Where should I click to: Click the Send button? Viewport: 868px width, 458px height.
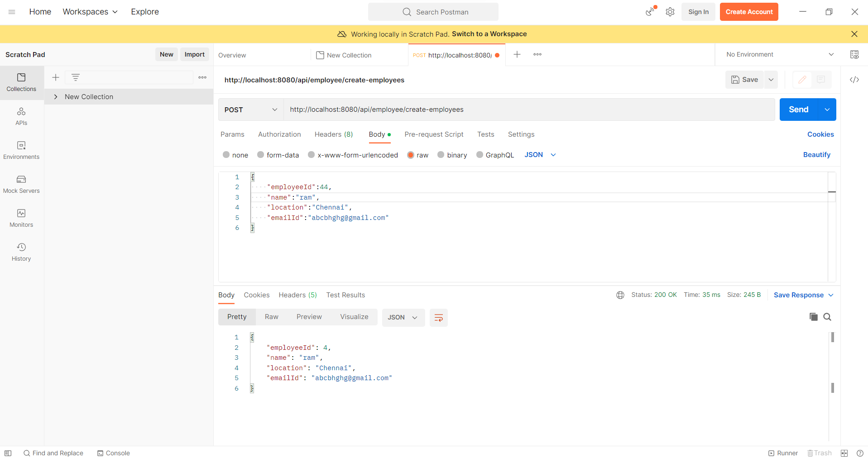[799, 110]
